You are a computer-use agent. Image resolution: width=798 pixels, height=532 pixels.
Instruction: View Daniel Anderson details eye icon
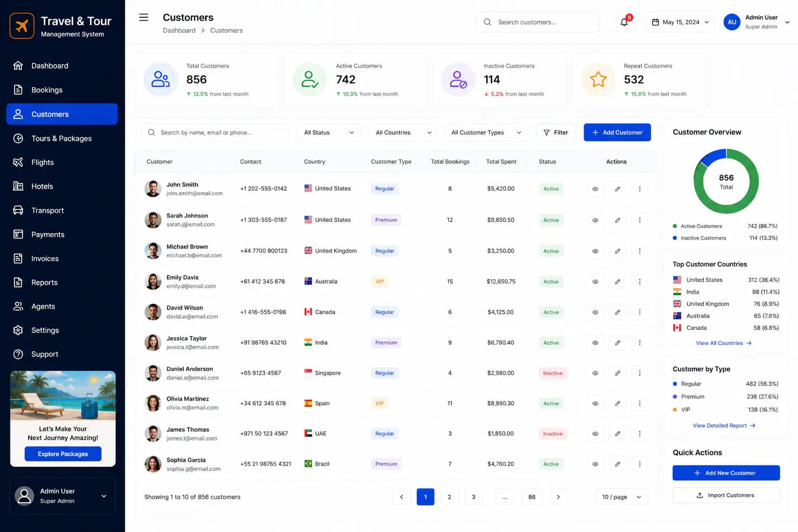pyautogui.click(x=595, y=373)
